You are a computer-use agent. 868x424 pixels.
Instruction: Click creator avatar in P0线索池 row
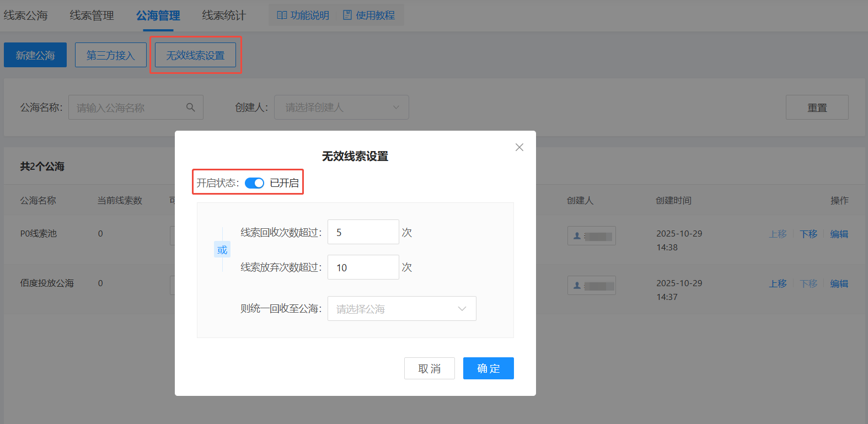(x=591, y=236)
